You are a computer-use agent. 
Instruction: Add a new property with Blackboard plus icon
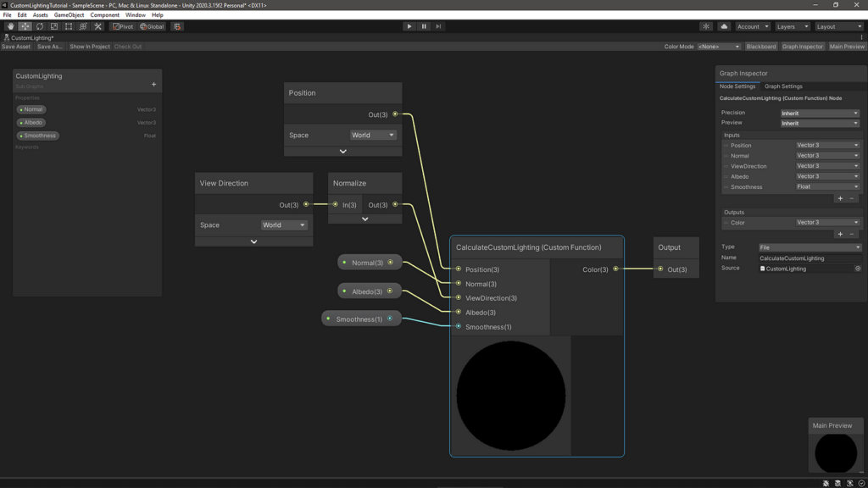153,85
